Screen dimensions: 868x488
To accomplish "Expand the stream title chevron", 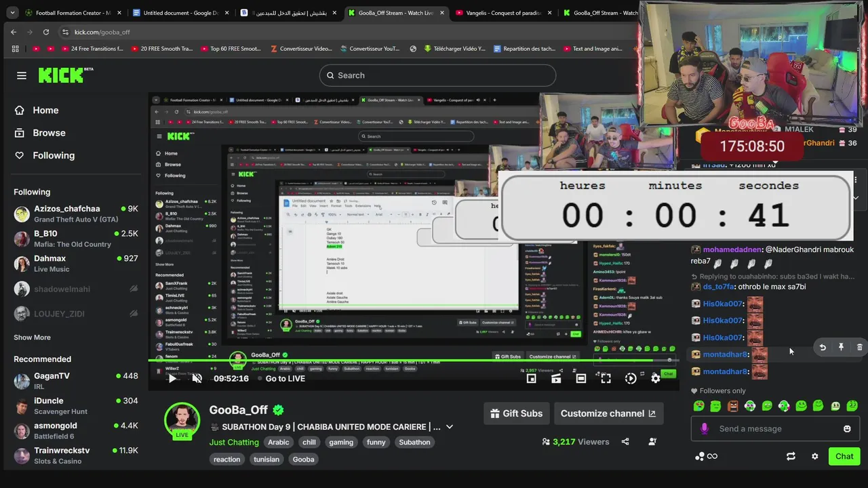I will (450, 427).
